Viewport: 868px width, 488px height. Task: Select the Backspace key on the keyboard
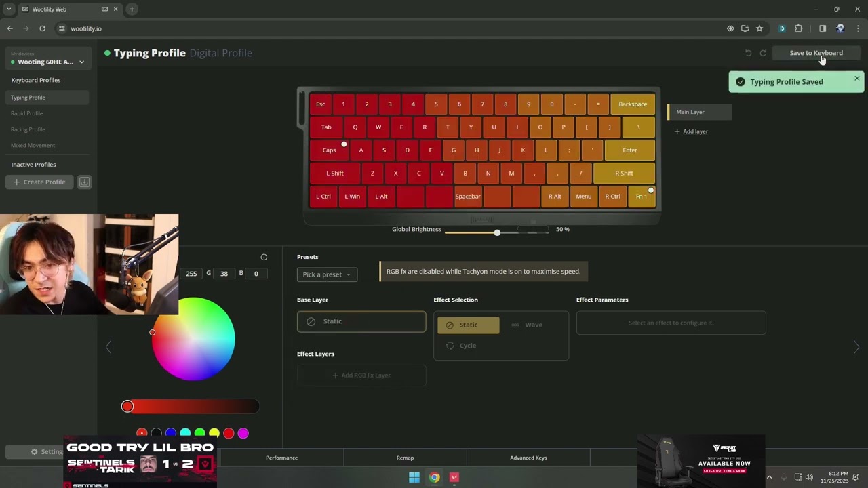click(x=633, y=104)
